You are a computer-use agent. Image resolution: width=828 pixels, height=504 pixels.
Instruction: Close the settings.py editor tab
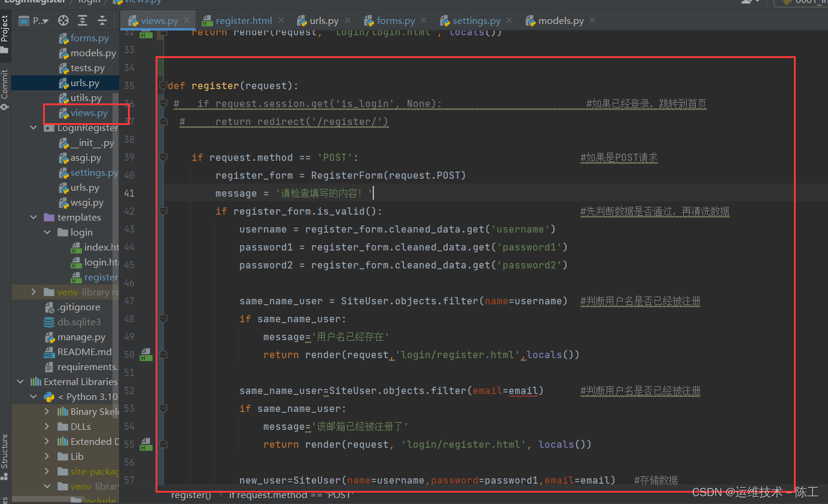click(510, 21)
